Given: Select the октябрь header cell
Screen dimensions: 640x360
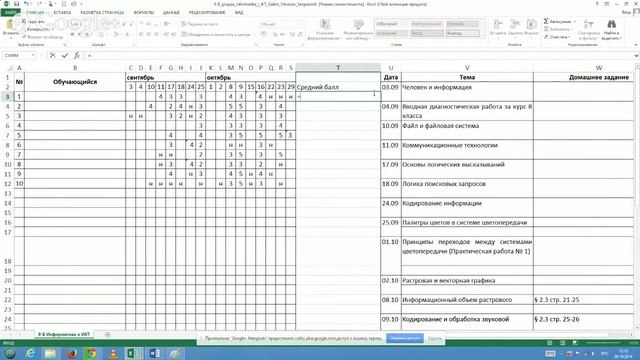Looking at the screenshot, I should [250, 78].
